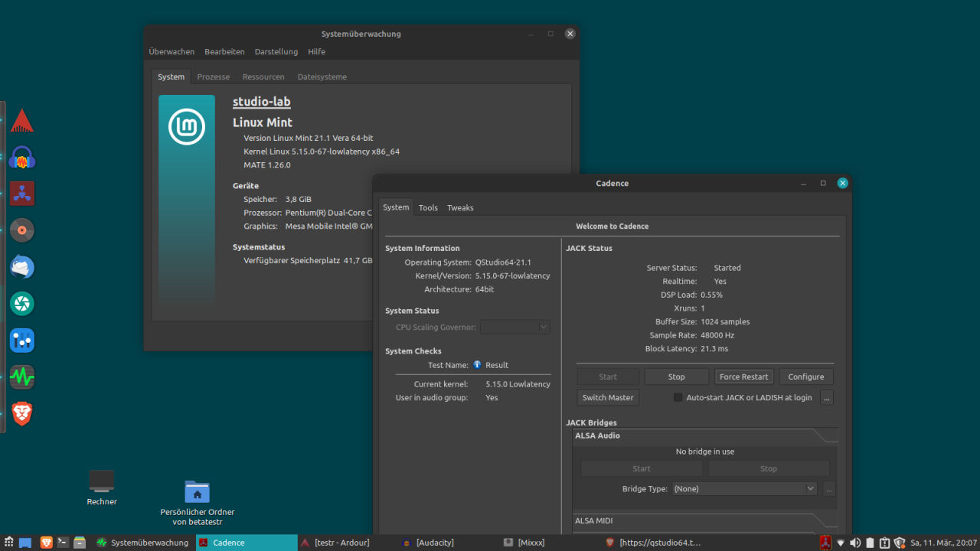Click the Rechner desktop icon
The width and height of the screenshot is (980, 551).
click(102, 481)
